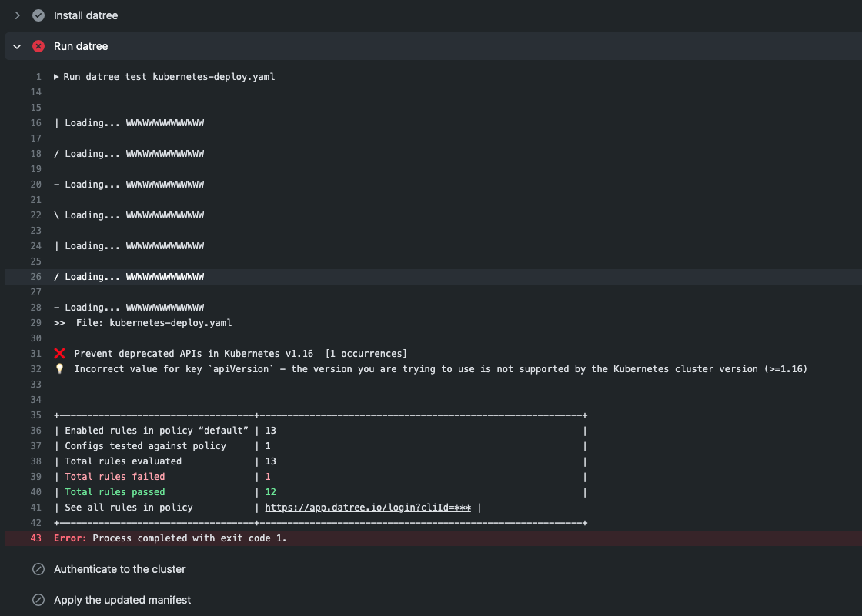
Task: Select the Authenticate to the cluster step
Action: [120, 569]
